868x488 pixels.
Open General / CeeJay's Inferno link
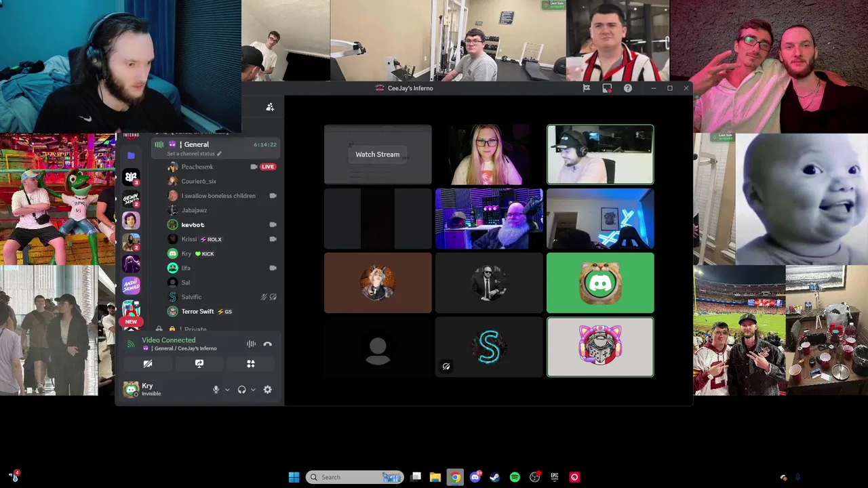pyautogui.click(x=179, y=348)
